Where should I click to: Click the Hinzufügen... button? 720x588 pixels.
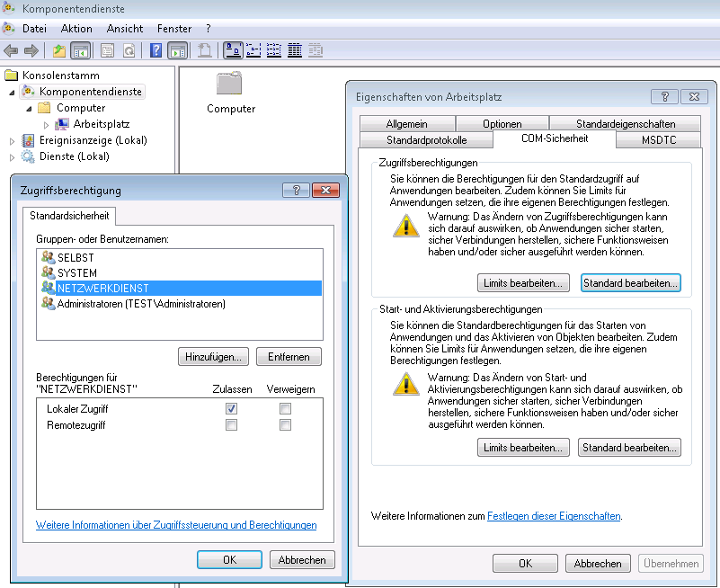tap(213, 356)
